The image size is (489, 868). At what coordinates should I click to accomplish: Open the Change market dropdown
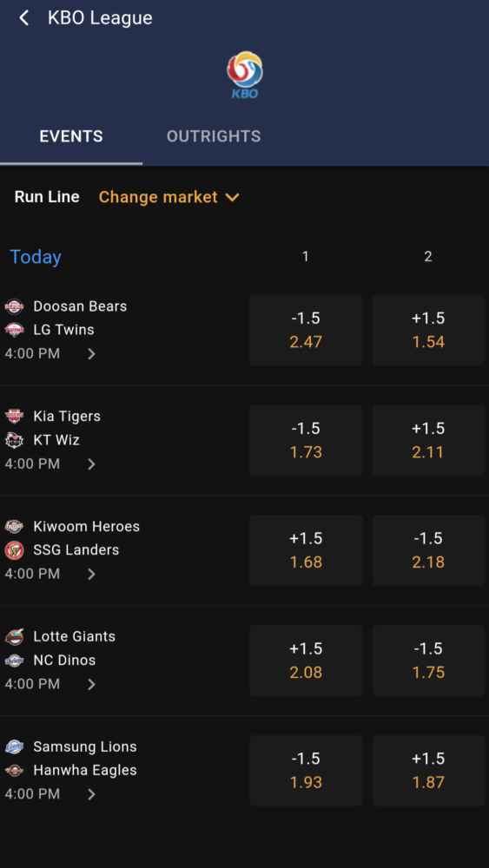click(x=169, y=197)
